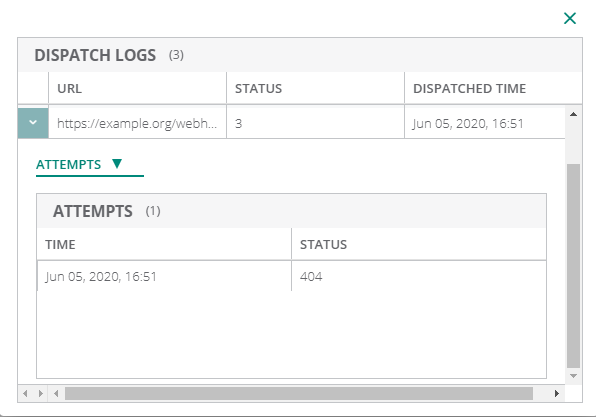
Task: Close the dispatch logs dialog
Action: tap(570, 18)
